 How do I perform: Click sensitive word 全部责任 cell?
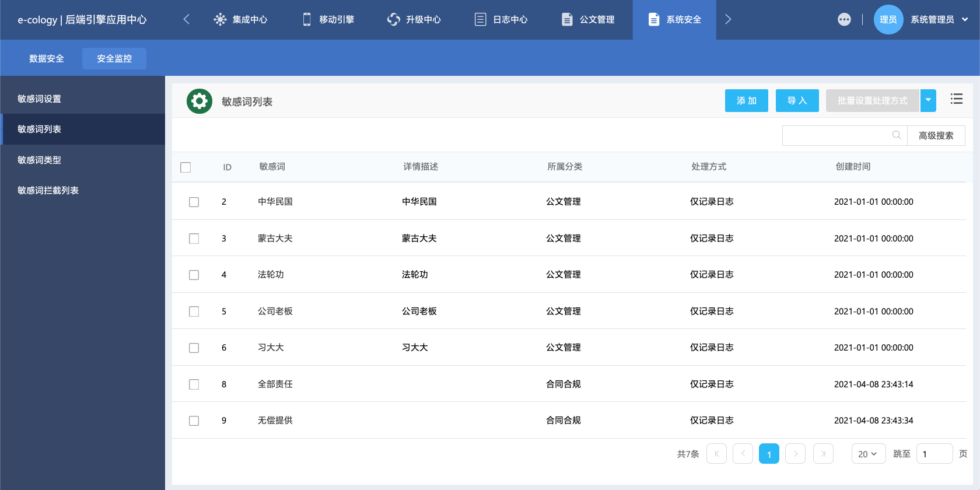click(275, 384)
